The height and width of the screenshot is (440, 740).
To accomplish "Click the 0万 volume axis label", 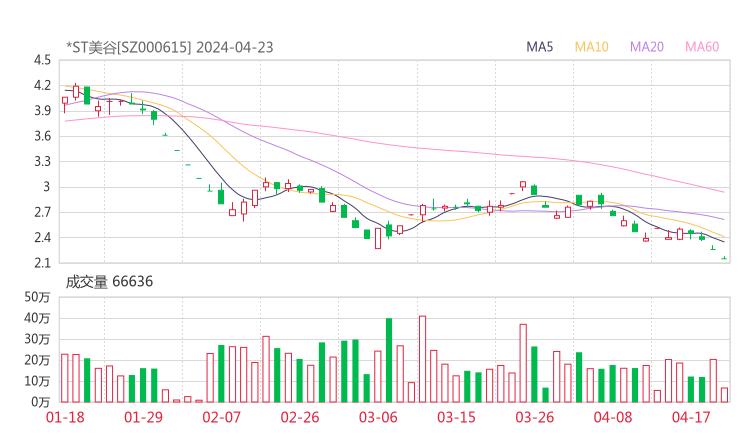I will [x=41, y=402].
